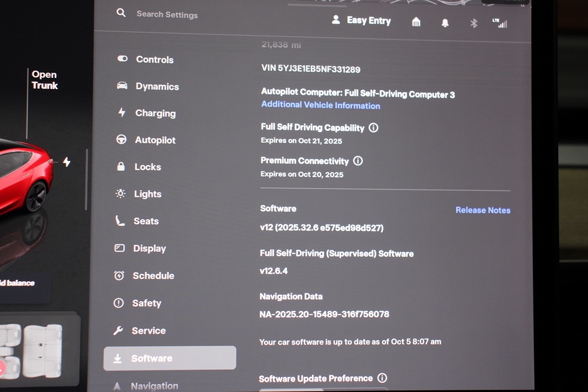
Task: Tap Open Trunk on the car
Action: [x=44, y=80]
